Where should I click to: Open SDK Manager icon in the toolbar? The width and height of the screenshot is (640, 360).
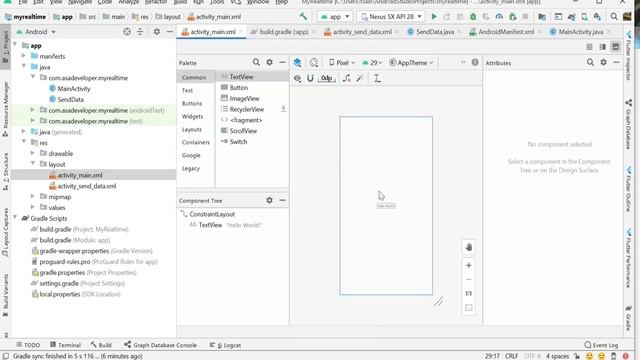click(x=598, y=17)
